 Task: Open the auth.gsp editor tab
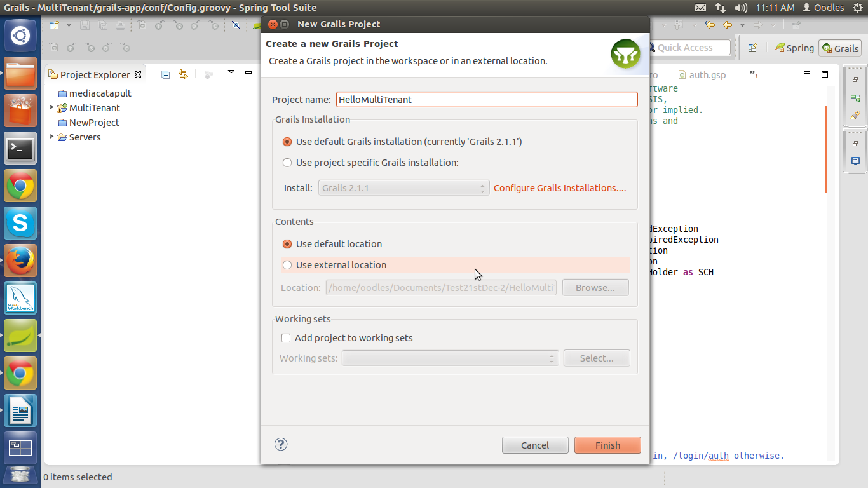(702, 75)
